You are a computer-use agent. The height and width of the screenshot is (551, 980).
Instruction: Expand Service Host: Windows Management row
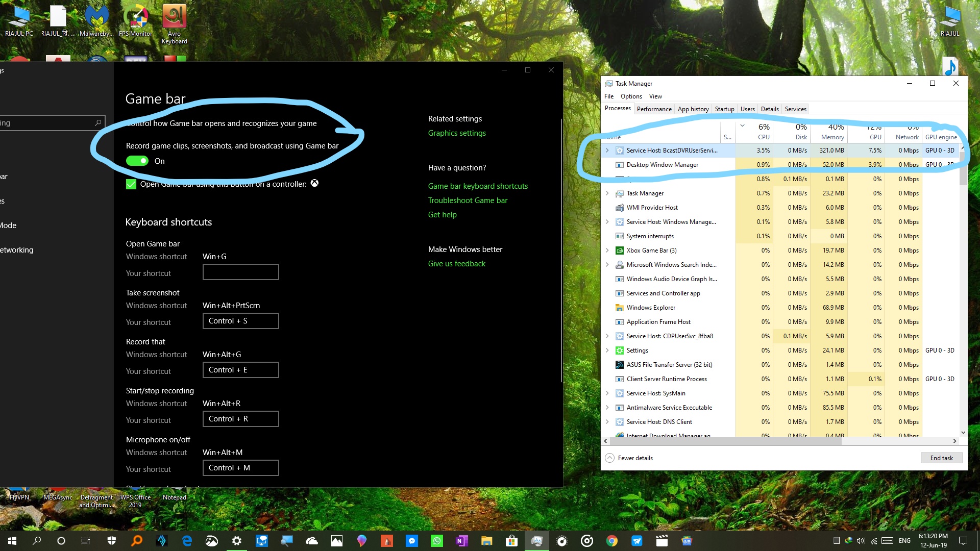(x=607, y=222)
